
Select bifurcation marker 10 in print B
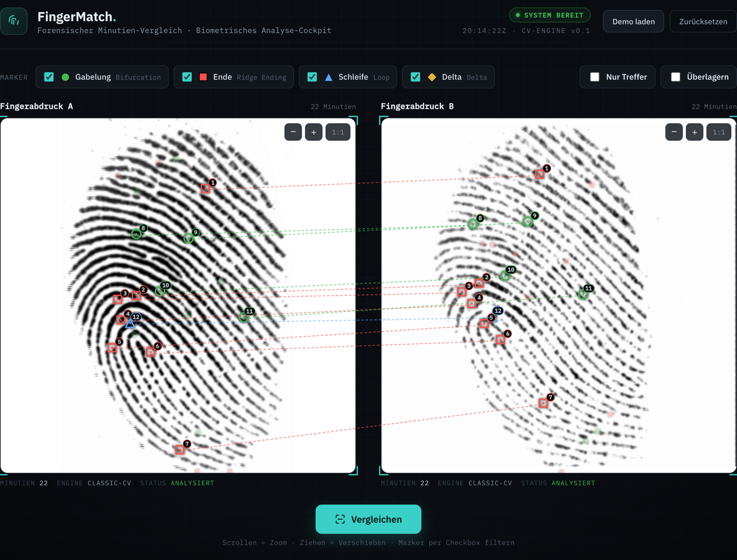[x=505, y=275]
